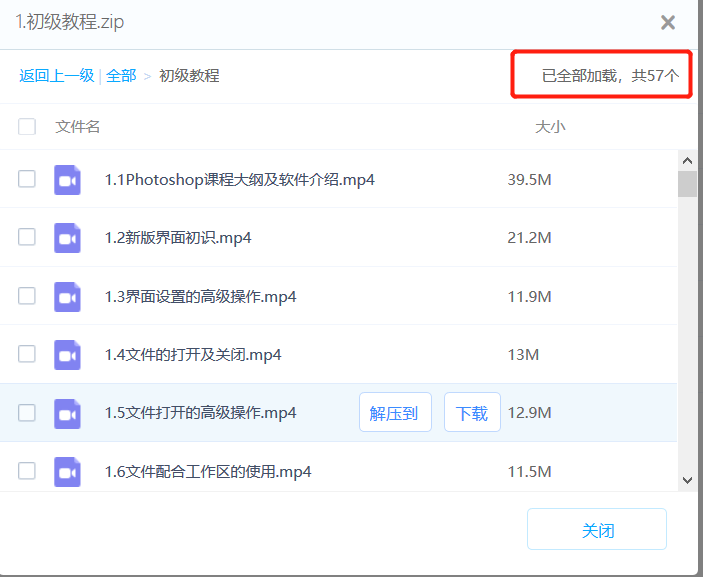Click the file list scrollbar thumb

pyautogui.click(x=687, y=184)
